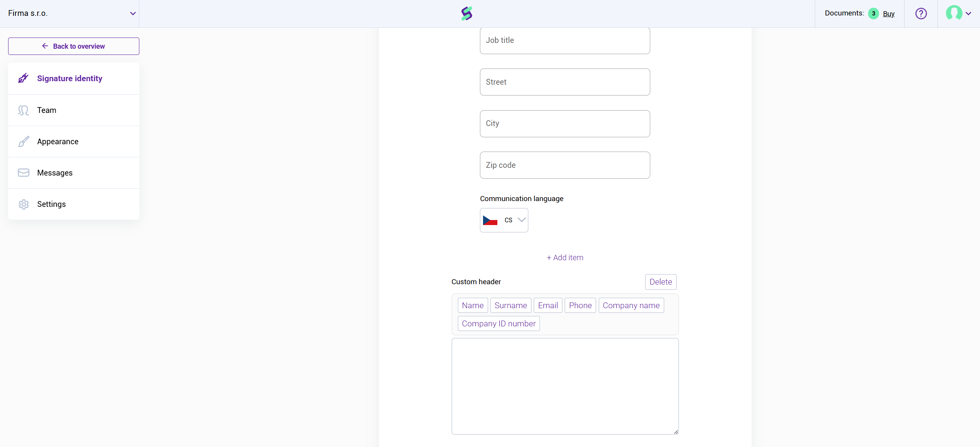Click the app logo in header
This screenshot has height=447, width=980.
[467, 14]
